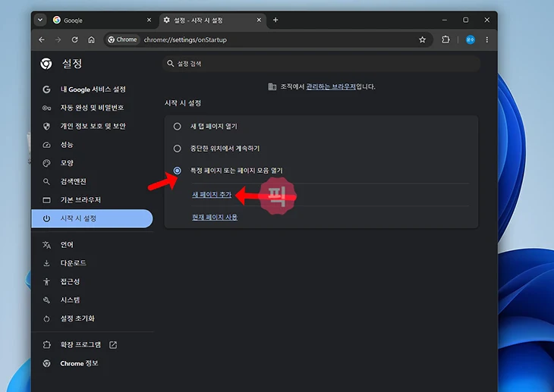554x392 pixels.
Task: Click the magnifier icon in 설정 검색
Action: click(170, 64)
